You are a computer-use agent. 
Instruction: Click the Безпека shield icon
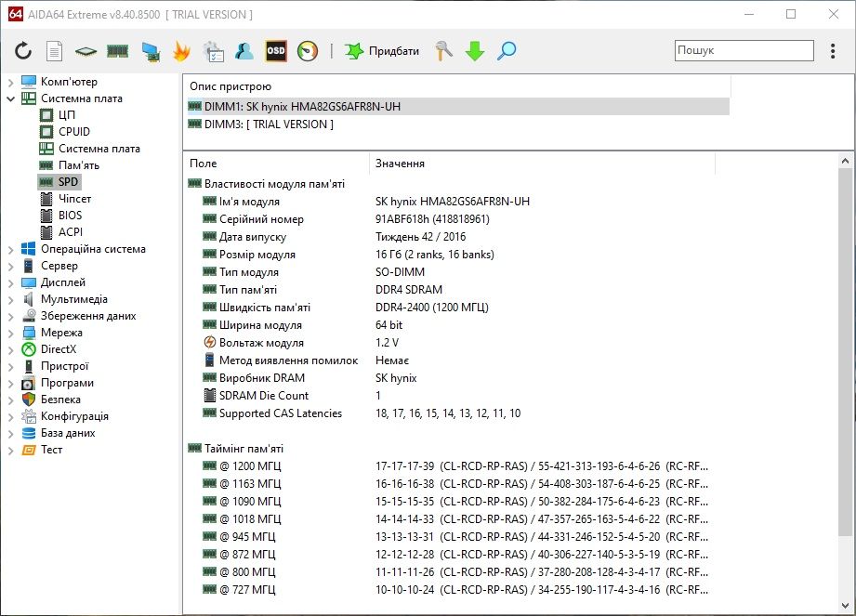coord(29,400)
